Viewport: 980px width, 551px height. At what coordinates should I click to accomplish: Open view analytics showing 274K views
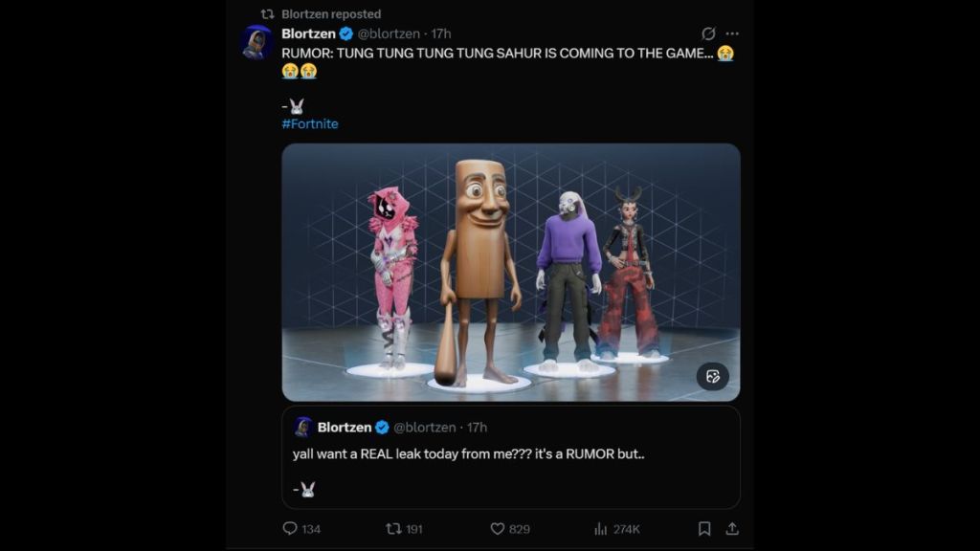pyautogui.click(x=602, y=528)
